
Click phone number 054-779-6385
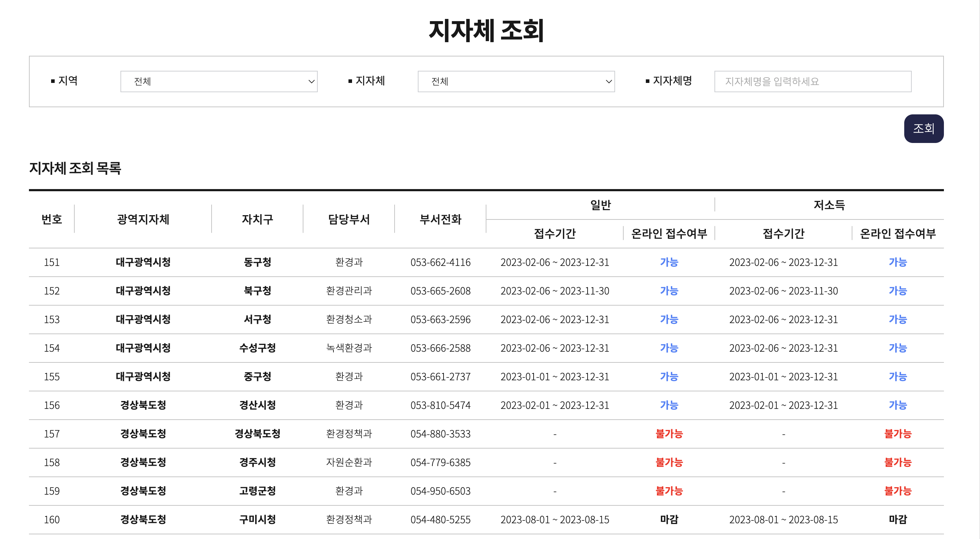pos(440,462)
